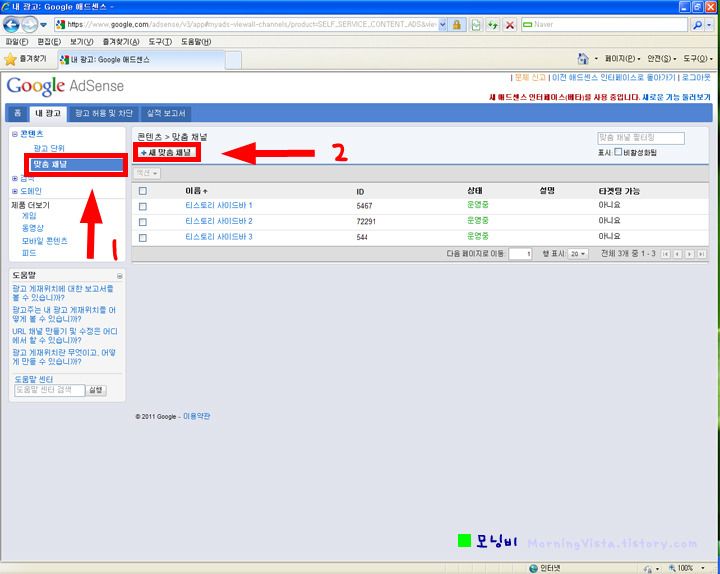The image size is (720, 574).
Task: Select the 내 광고: Google 애드센스 browser tab
Action: 141,60
